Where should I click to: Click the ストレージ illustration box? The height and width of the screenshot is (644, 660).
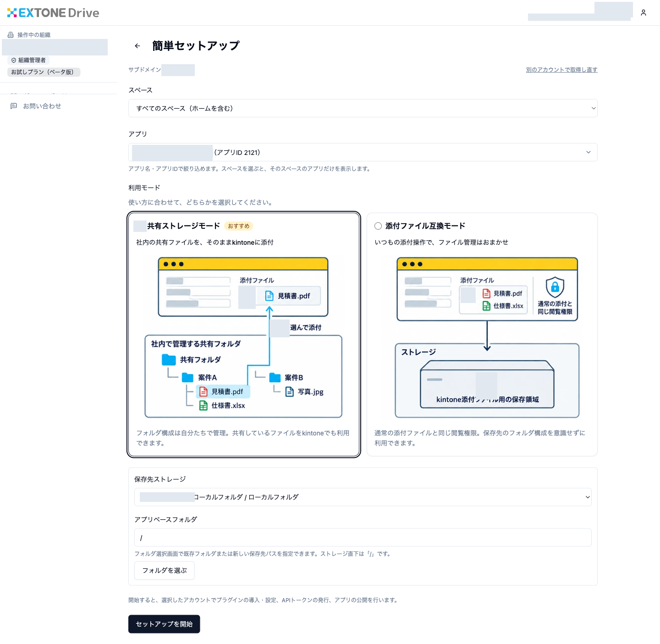[x=487, y=380]
